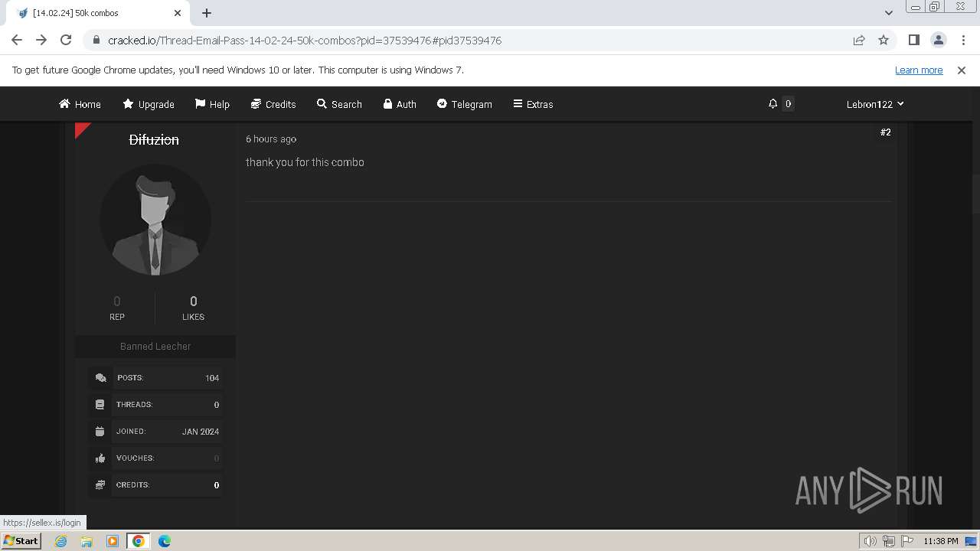The width and height of the screenshot is (980, 551).
Task: Click the POSTS speech bubble icon
Action: (100, 378)
